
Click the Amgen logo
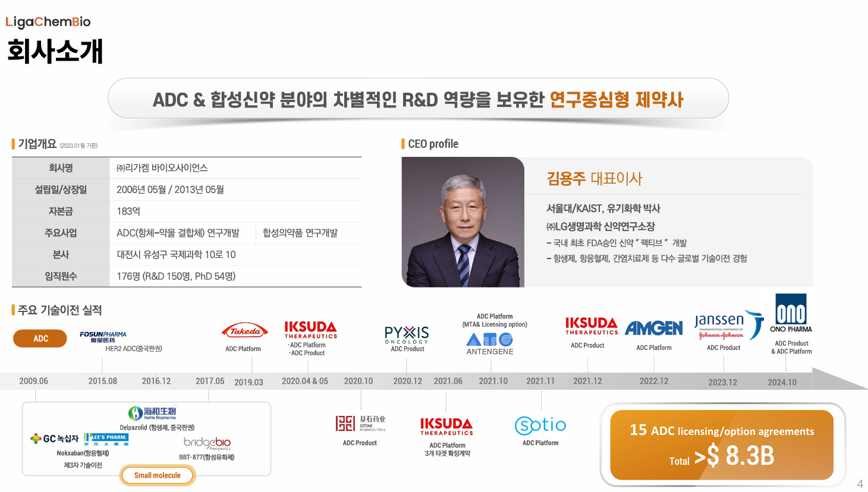tap(654, 328)
